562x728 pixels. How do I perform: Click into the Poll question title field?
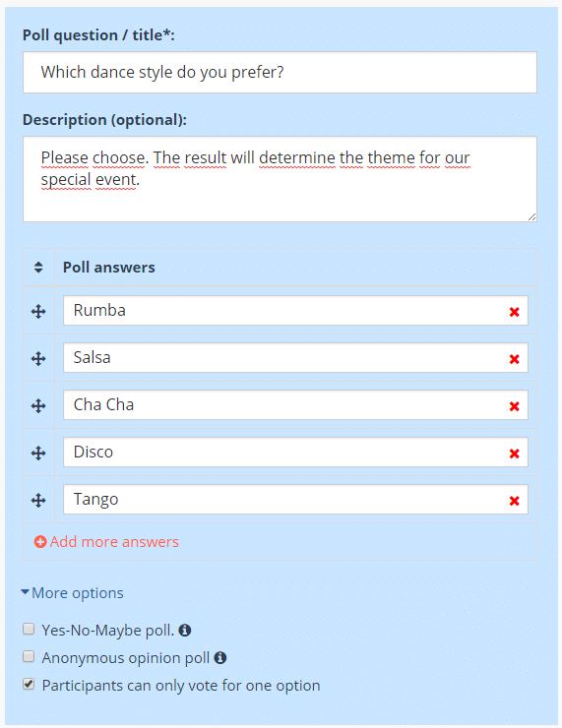(280, 72)
